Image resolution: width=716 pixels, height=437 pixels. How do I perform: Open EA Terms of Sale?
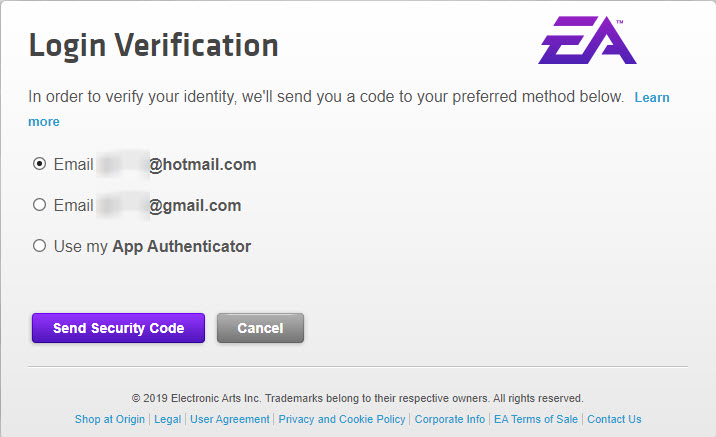536,419
